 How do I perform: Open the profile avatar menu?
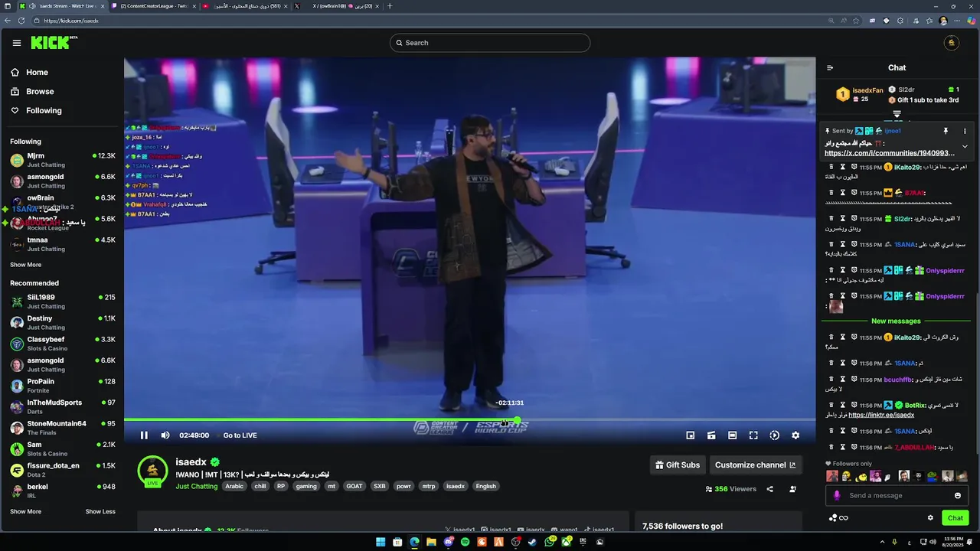pos(952,43)
